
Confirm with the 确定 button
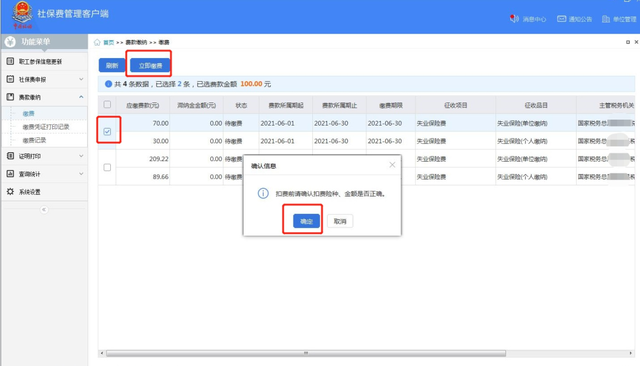[306, 221]
